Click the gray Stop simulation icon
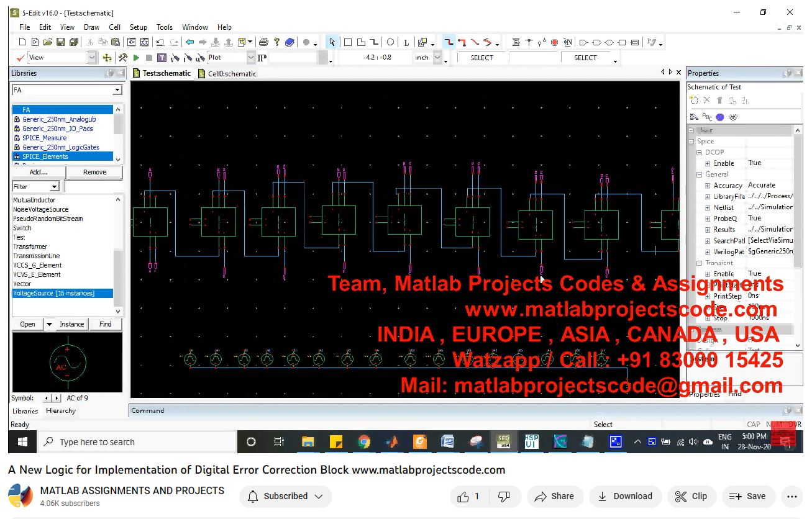The width and height of the screenshot is (812, 519). 149,58
